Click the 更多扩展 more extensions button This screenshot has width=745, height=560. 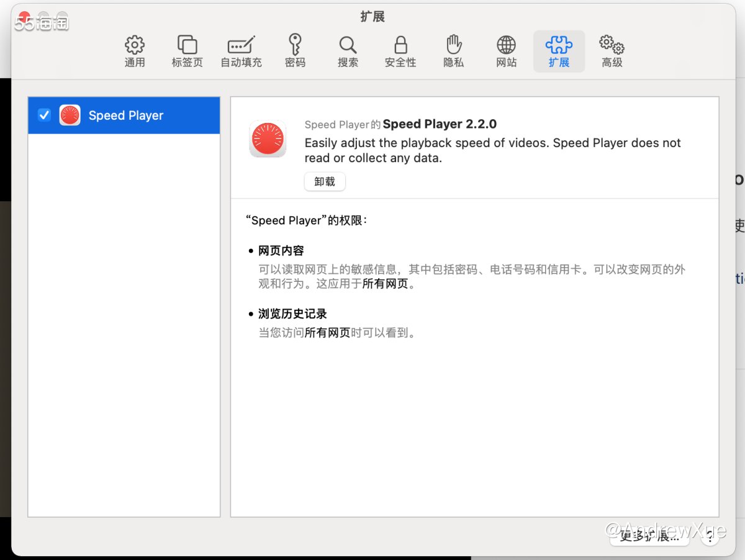click(x=649, y=536)
